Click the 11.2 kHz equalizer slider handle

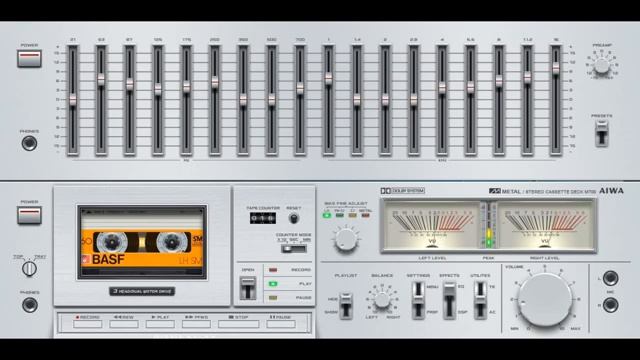click(527, 77)
